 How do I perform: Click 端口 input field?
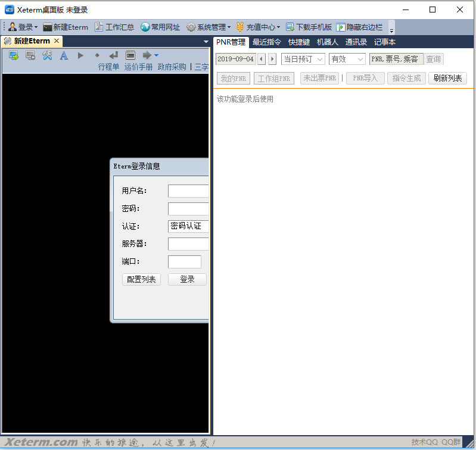coord(185,262)
